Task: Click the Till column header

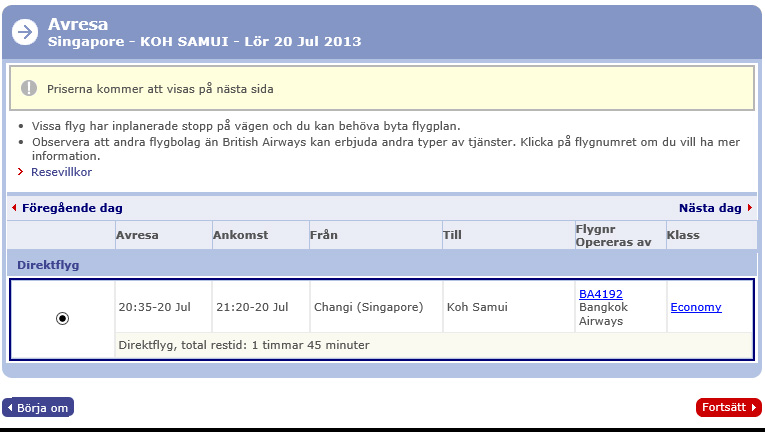Action: pos(452,235)
